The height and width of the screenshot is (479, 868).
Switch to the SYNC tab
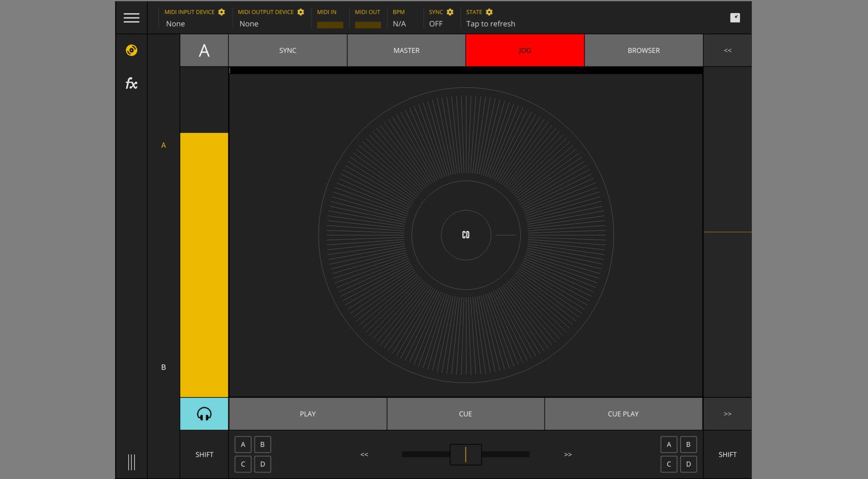[287, 50]
